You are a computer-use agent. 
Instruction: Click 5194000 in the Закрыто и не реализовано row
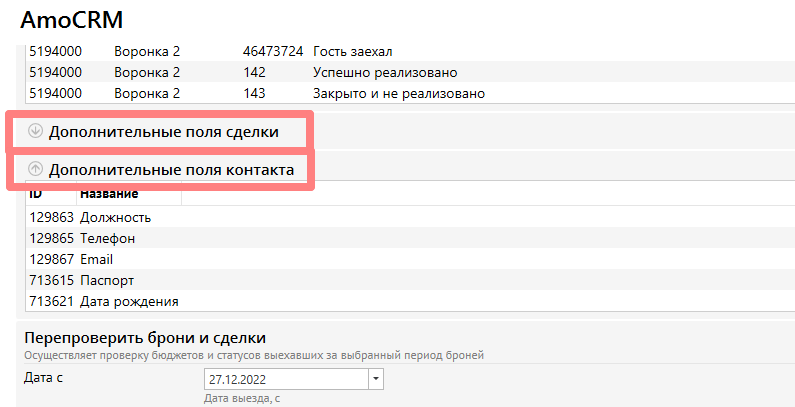55,93
